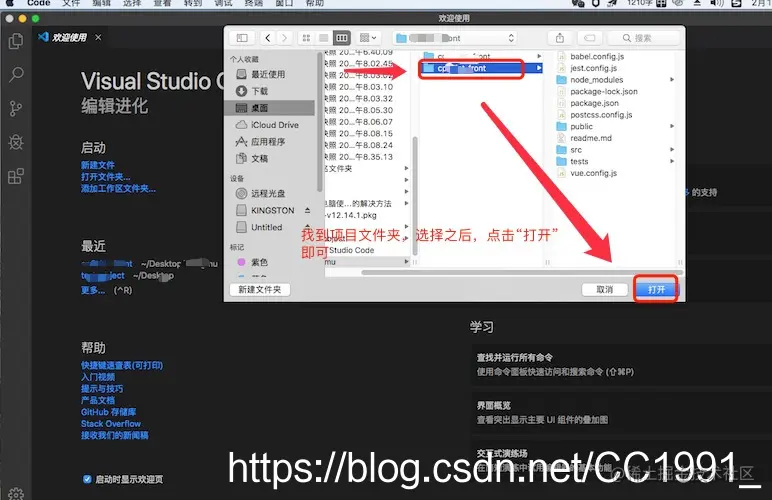Image resolution: width=772 pixels, height=500 pixels.
Task: Open the Explorer view in the activity bar
Action: [16, 41]
